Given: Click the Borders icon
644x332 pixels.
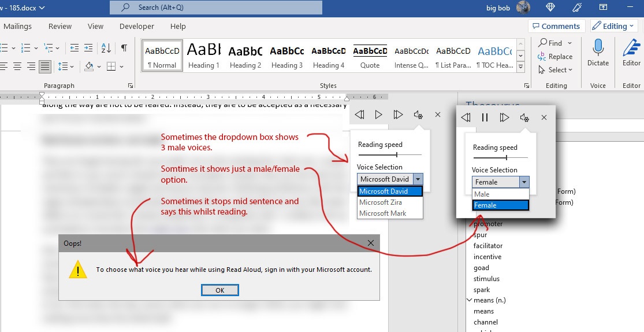Looking at the screenshot, I should (111, 67).
